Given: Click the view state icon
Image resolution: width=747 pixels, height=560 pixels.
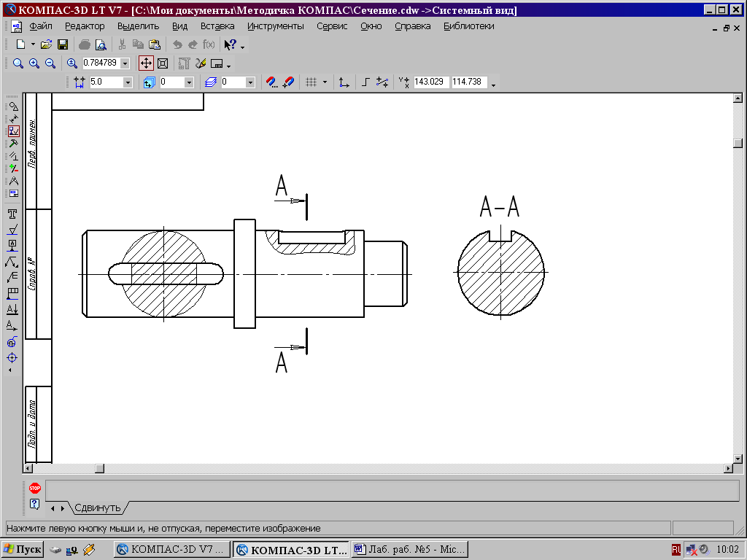Looking at the screenshot, I should tap(149, 82).
